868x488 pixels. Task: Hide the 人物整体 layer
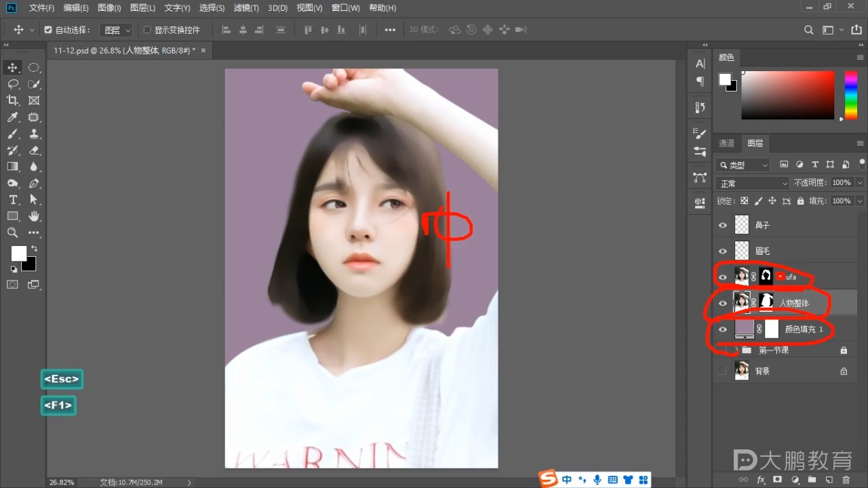[x=722, y=303]
